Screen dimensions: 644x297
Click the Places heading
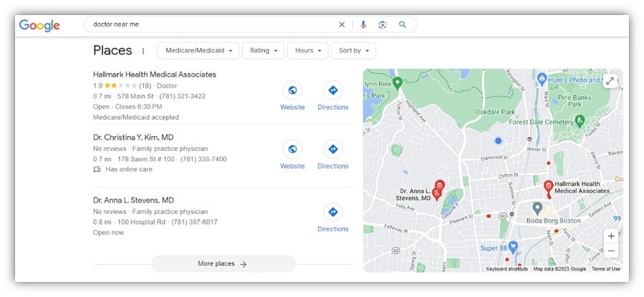[112, 51]
